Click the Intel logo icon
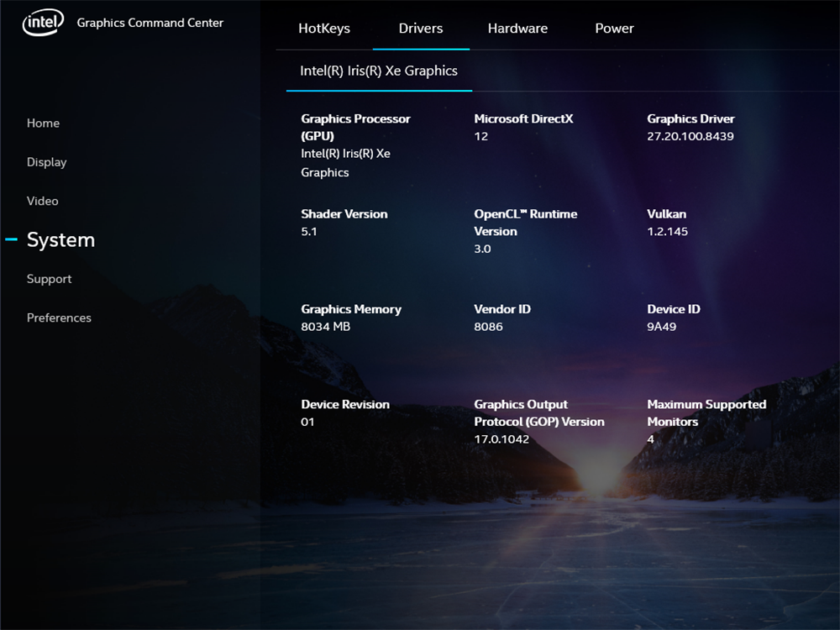The image size is (840, 630). (43, 23)
